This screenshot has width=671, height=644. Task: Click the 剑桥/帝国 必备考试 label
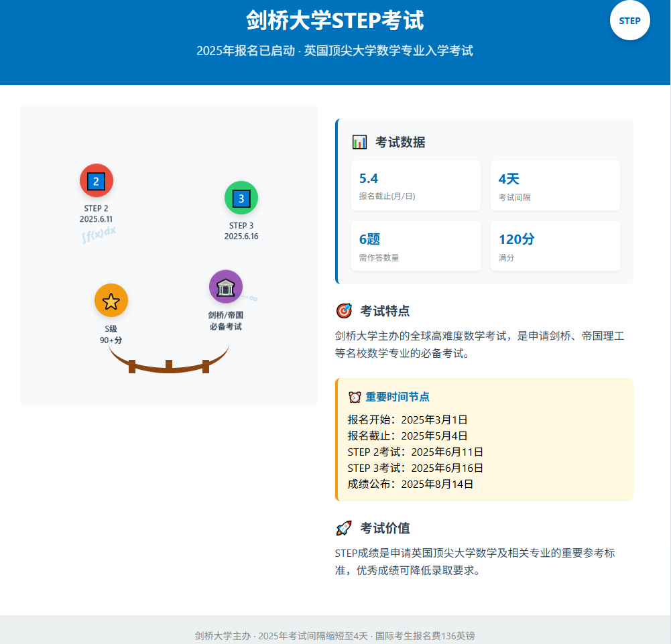coord(226,321)
